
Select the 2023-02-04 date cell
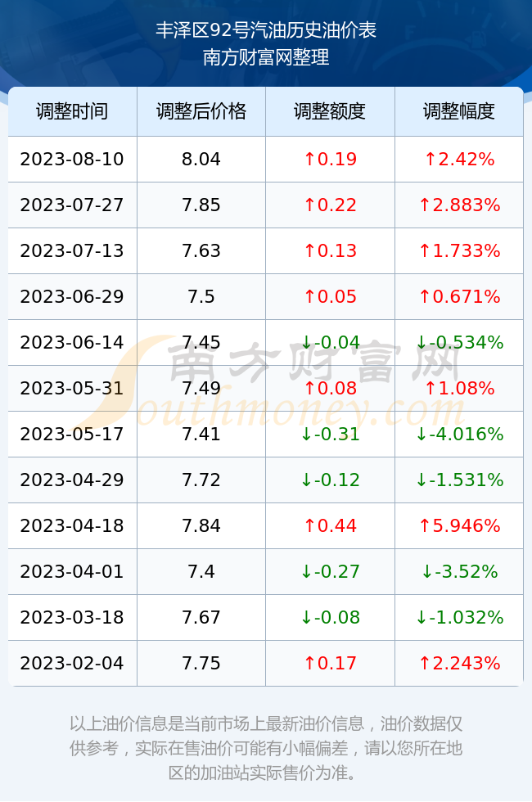pyautogui.click(x=72, y=664)
